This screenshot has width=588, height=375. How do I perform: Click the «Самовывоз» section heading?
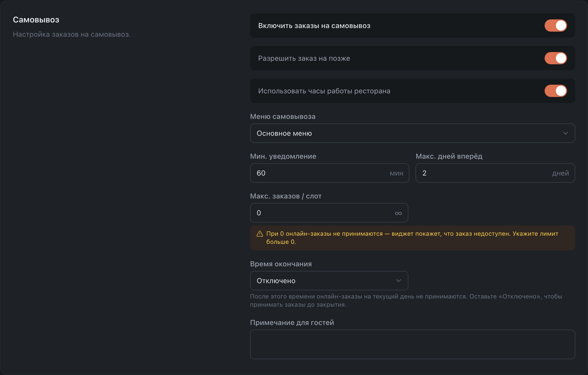coord(36,20)
